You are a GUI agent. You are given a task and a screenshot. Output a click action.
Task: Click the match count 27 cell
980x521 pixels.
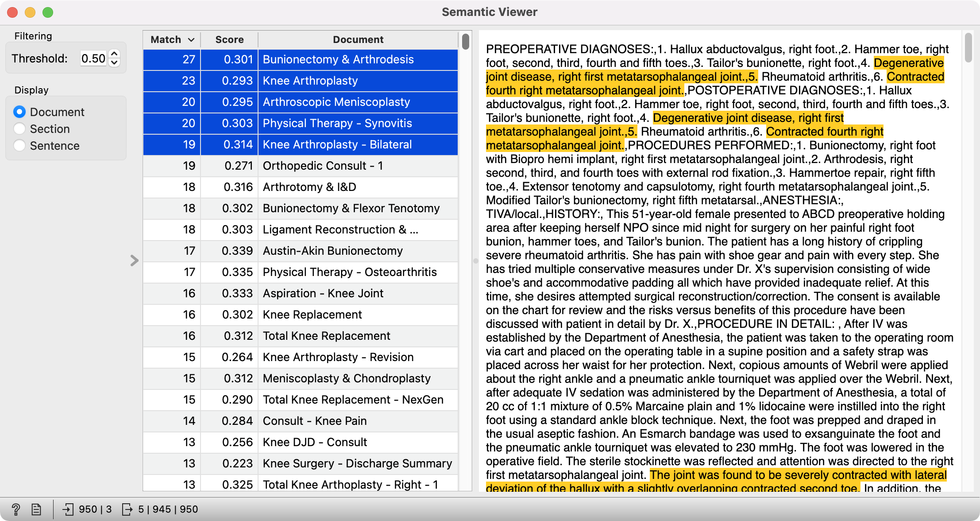172,59
